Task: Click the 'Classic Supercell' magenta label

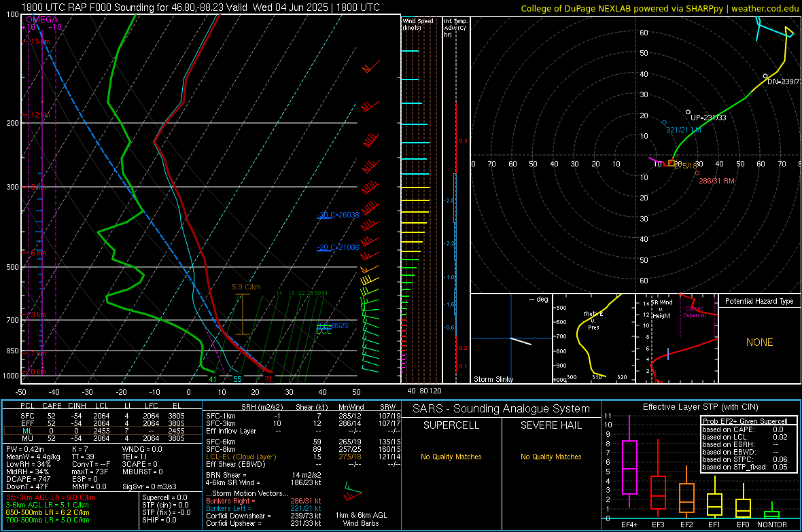Action: [x=695, y=312]
